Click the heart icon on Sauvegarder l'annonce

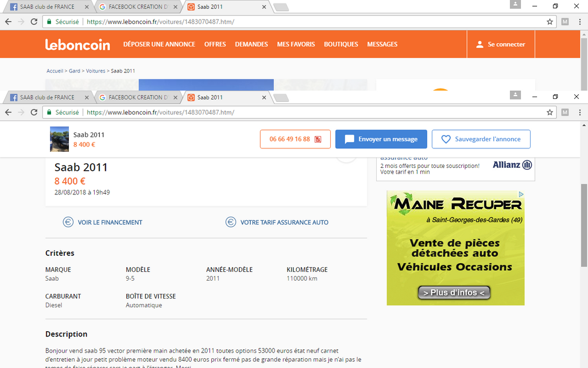[x=446, y=139]
